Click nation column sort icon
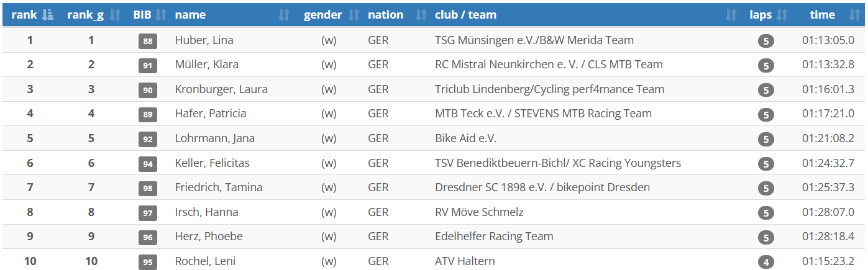The height and width of the screenshot is (270, 868). pyautogui.click(x=421, y=15)
